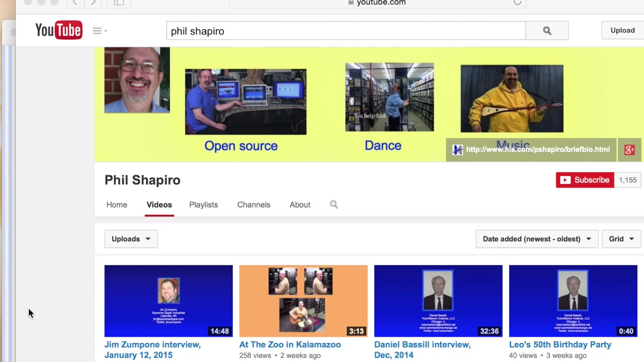Click the 1,155 subscriber count
The image size is (644, 362).
point(627,180)
